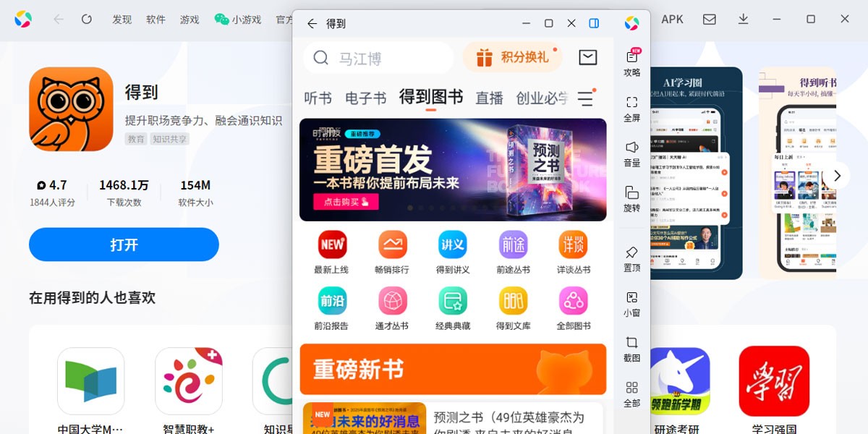Open the 最新上线 NEW icon

coord(331,244)
